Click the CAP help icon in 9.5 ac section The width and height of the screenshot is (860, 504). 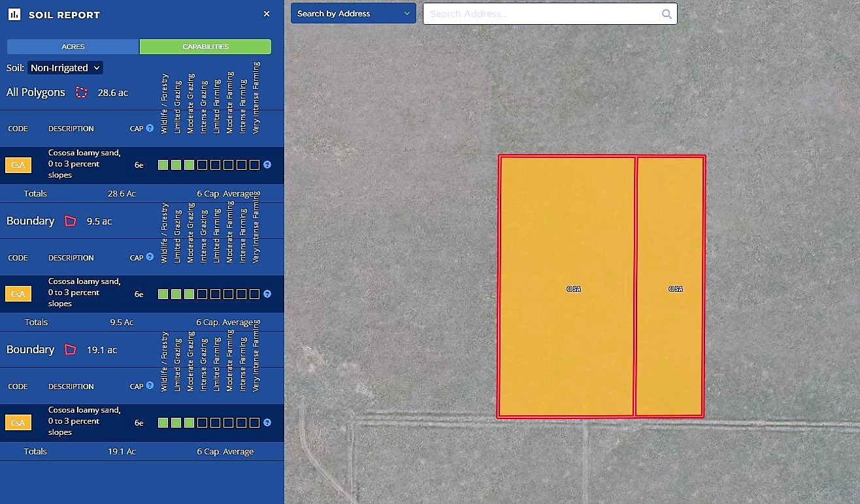coord(150,257)
